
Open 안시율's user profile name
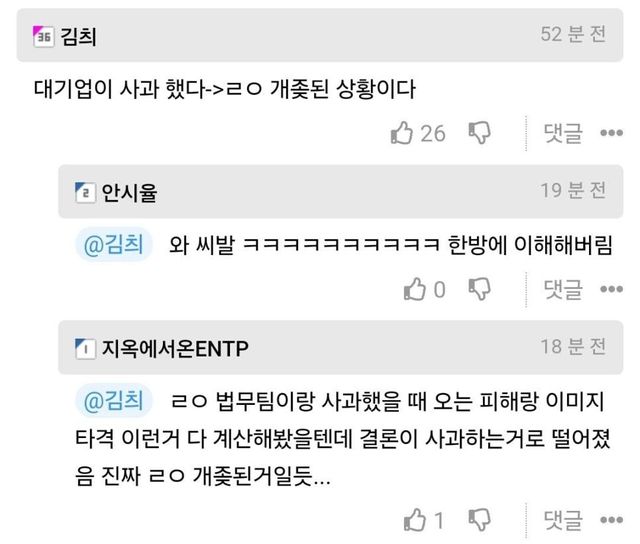coord(129,193)
